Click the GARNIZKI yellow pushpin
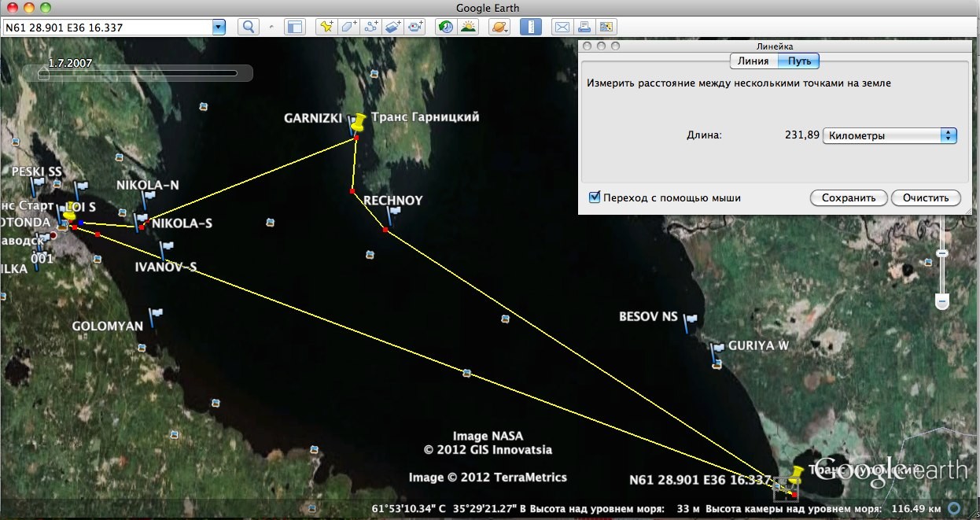This screenshot has height=520, width=980. [358, 122]
